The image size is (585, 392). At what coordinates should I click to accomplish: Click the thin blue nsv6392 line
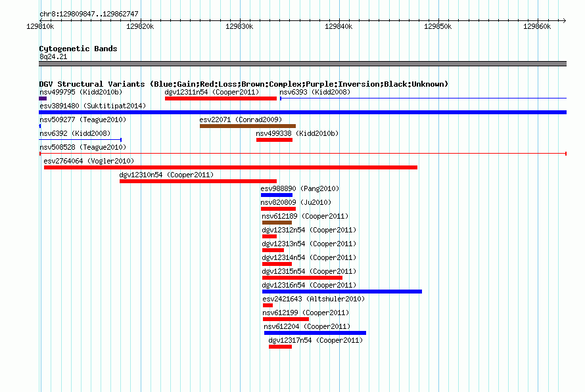pos(80,140)
